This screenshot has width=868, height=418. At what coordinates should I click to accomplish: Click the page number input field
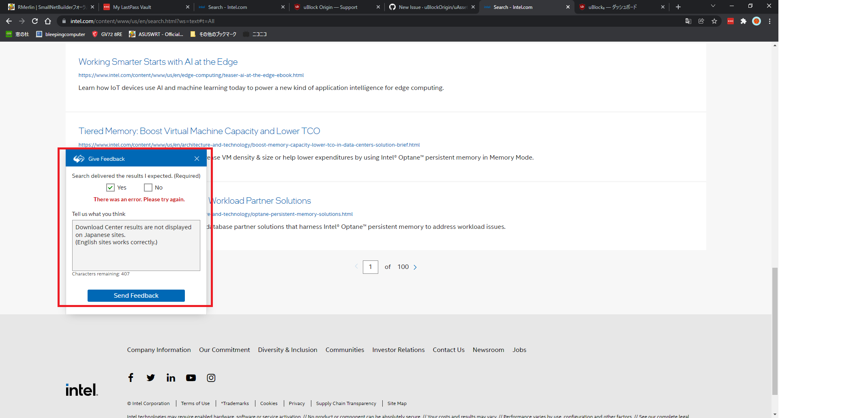pos(370,267)
